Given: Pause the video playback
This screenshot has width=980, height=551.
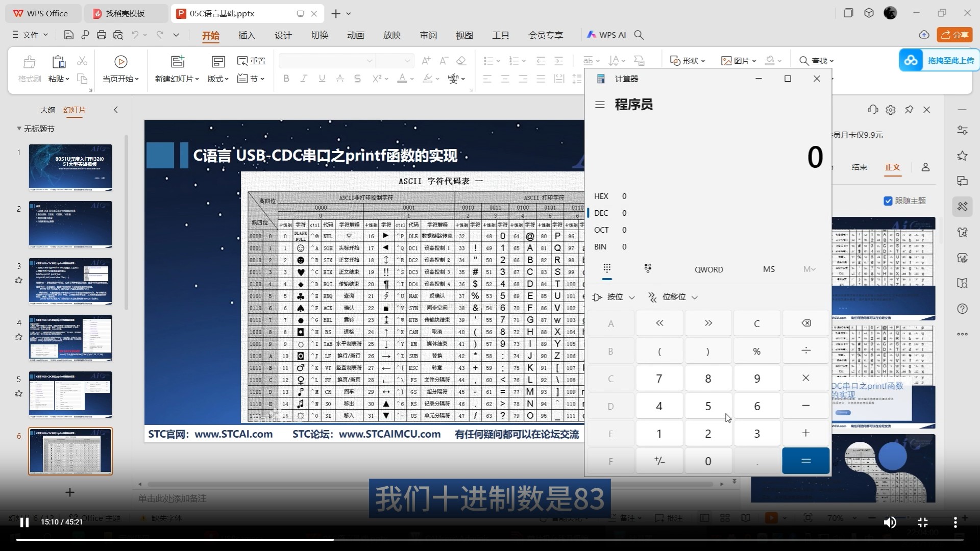Looking at the screenshot, I should click(x=24, y=522).
